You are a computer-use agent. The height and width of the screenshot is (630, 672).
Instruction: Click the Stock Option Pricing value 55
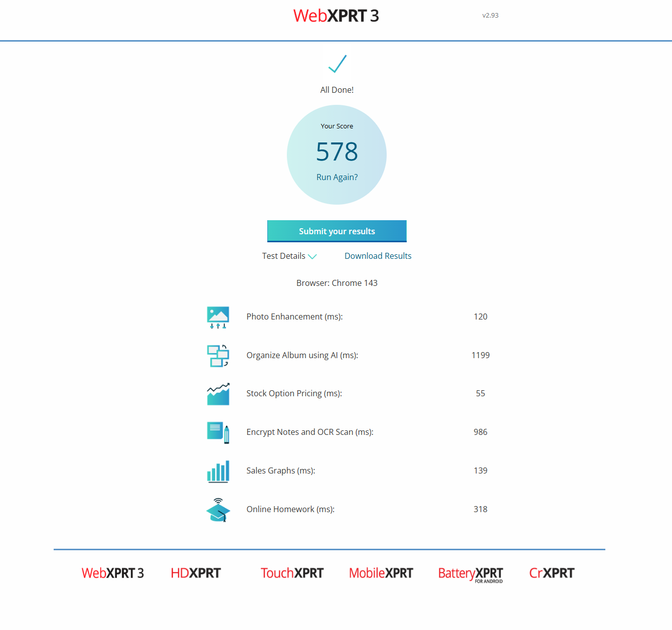tap(480, 393)
